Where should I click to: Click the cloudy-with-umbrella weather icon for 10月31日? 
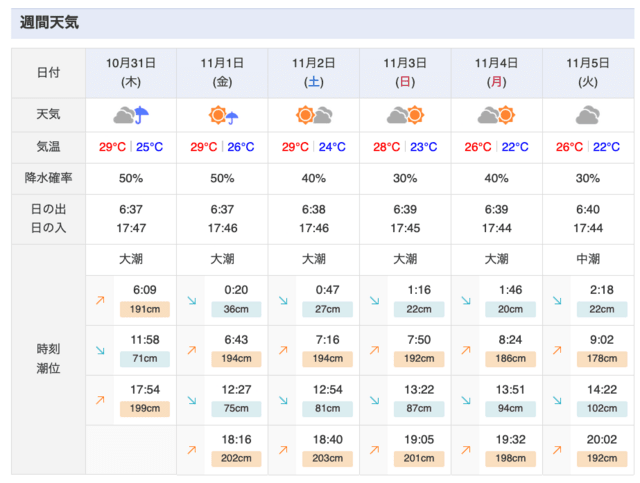131,115
